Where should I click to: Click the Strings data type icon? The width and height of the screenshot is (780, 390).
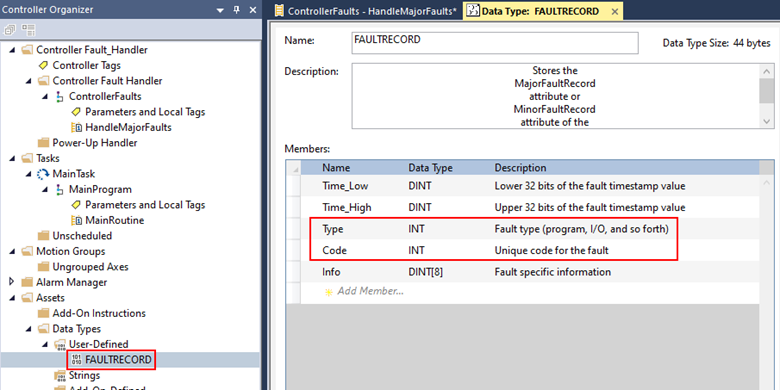[60, 376]
